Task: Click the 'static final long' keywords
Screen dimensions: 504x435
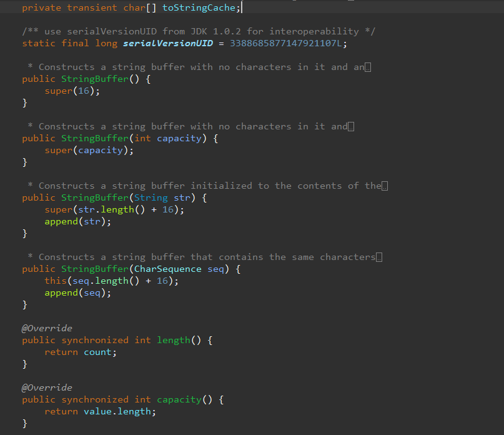Action: [70, 43]
